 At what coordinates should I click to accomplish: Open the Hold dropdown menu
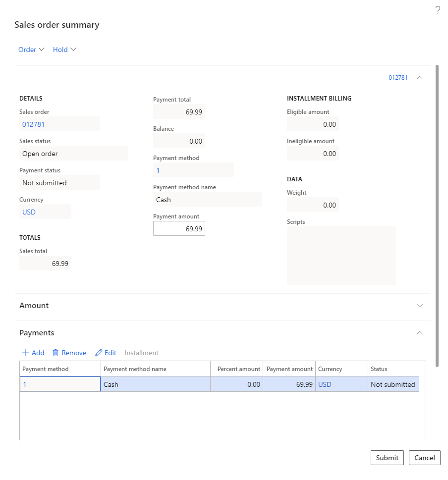pyautogui.click(x=64, y=50)
